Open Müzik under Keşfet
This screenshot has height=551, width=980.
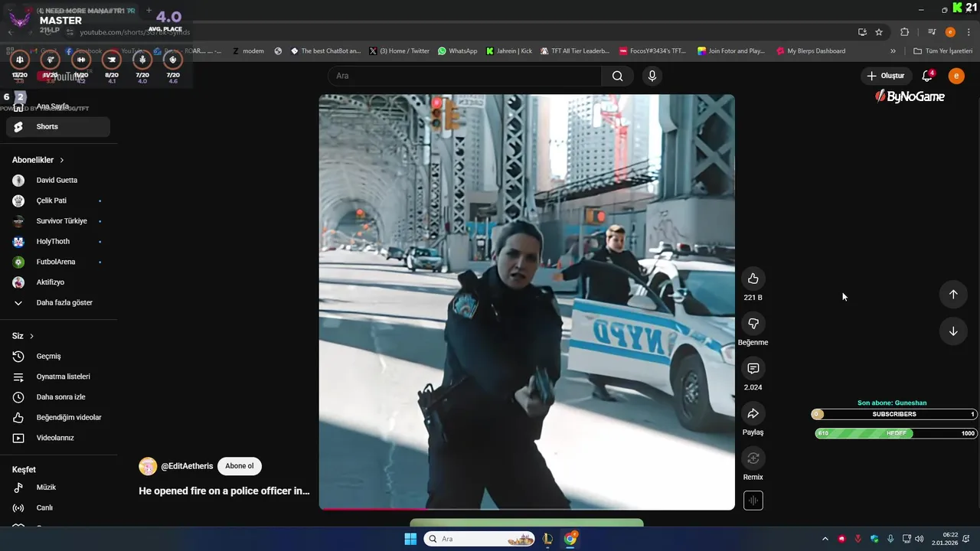pyautogui.click(x=58, y=487)
